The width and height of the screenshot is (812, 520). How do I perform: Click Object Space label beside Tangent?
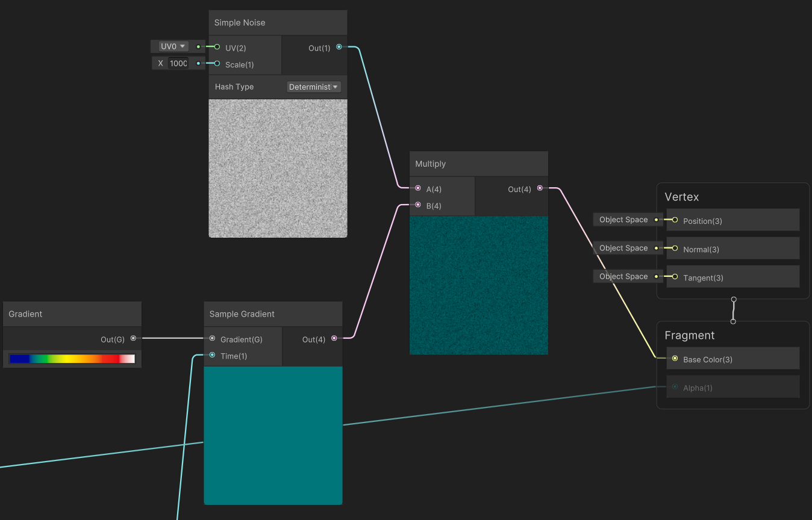pyautogui.click(x=623, y=276)
